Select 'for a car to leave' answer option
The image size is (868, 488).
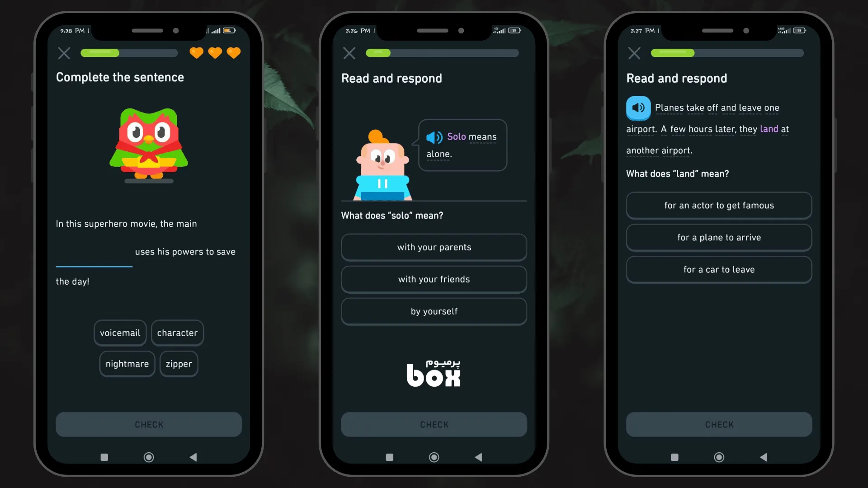point(719,269)
